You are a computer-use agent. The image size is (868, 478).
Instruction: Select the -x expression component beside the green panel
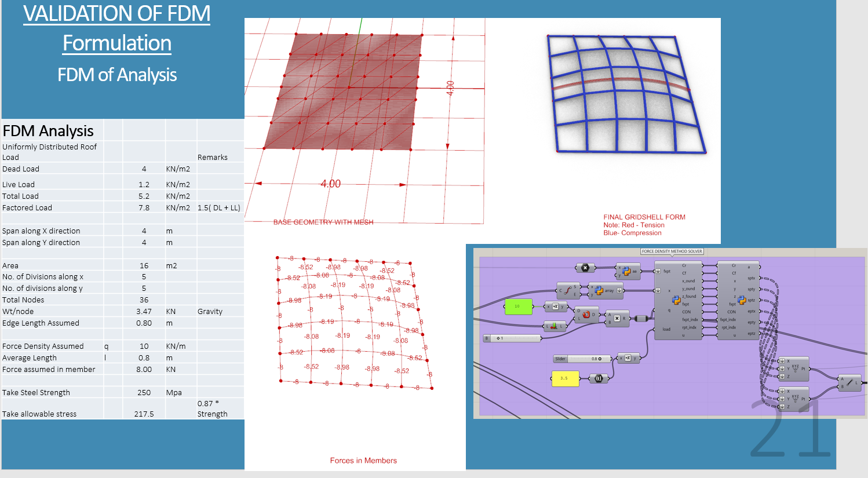pos(556,306)
